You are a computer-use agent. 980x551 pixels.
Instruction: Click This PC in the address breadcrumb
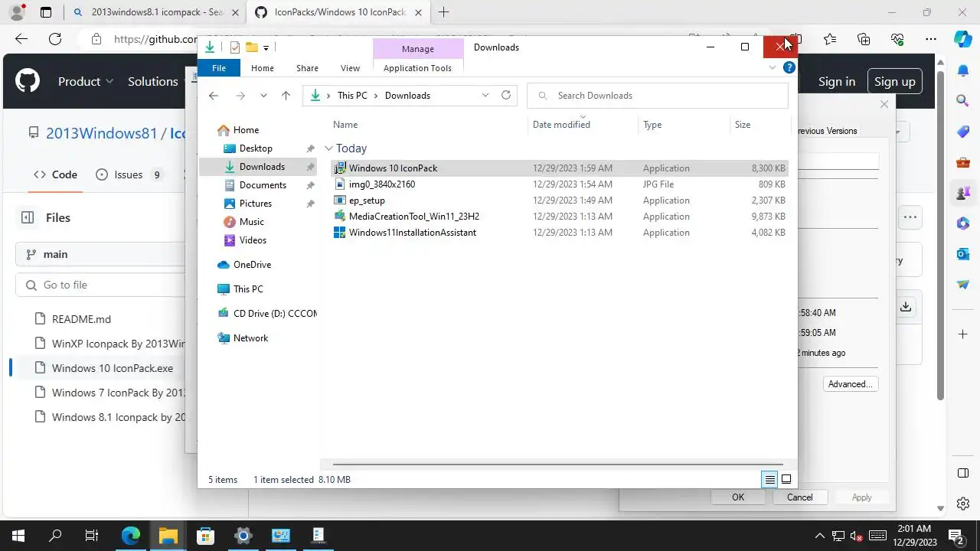pyautogui.click(x=352, y=96)
